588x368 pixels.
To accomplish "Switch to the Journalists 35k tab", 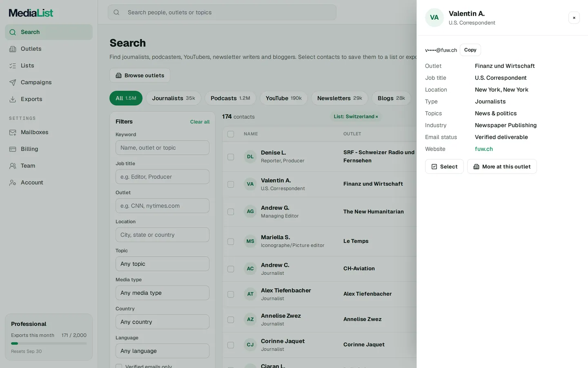I will [x=174, y=98].
